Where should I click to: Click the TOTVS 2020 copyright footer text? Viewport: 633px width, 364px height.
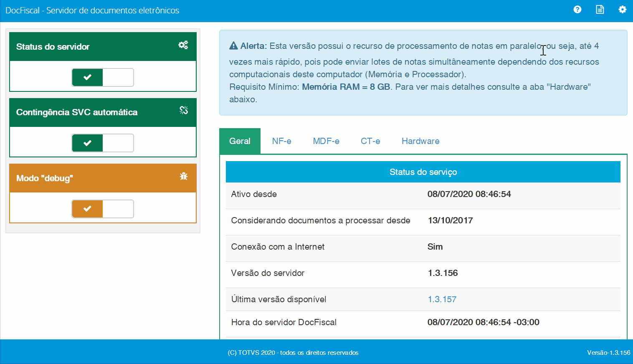point(293,353)
